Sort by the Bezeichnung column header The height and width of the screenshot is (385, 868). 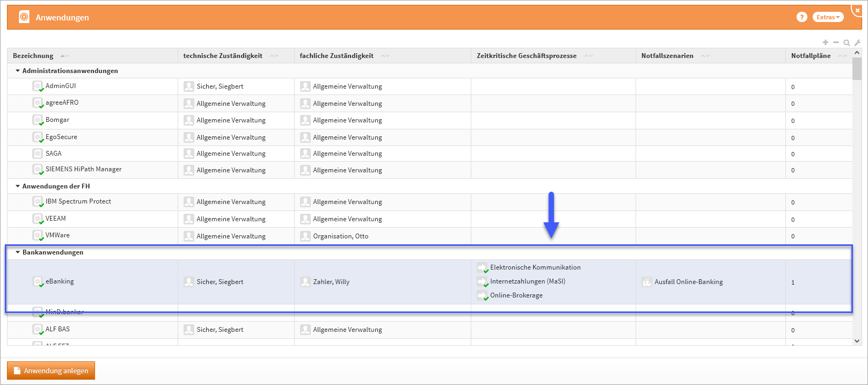(x=33, y=56)
